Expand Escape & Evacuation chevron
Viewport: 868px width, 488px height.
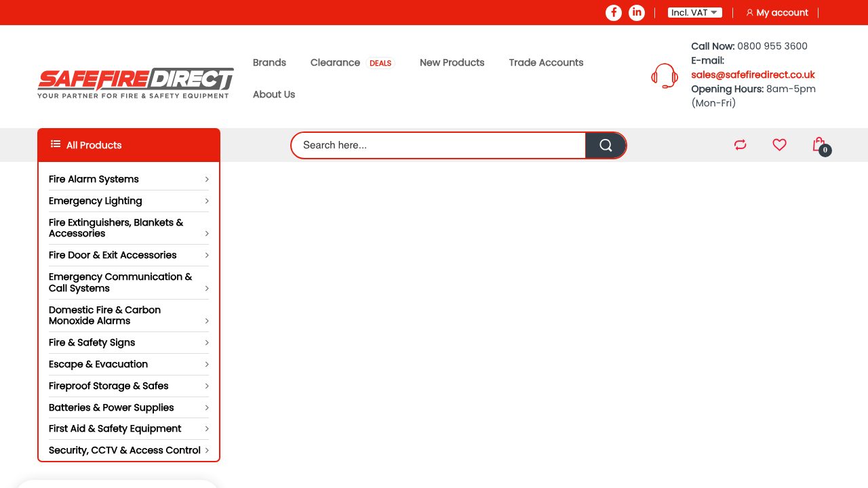[207, 365]
